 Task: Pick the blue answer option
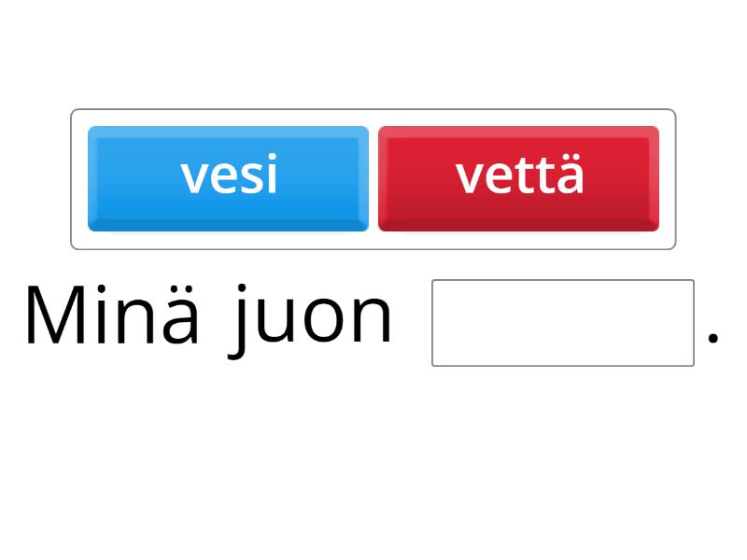228,178
